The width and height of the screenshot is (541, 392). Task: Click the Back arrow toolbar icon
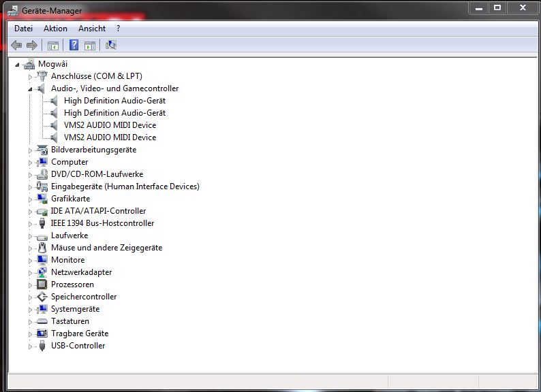click(16, 45)
